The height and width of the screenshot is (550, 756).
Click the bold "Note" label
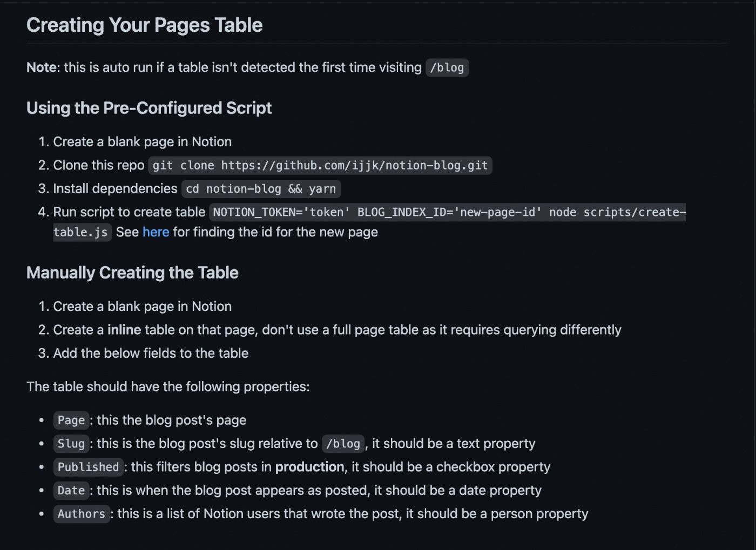(42, 67)
